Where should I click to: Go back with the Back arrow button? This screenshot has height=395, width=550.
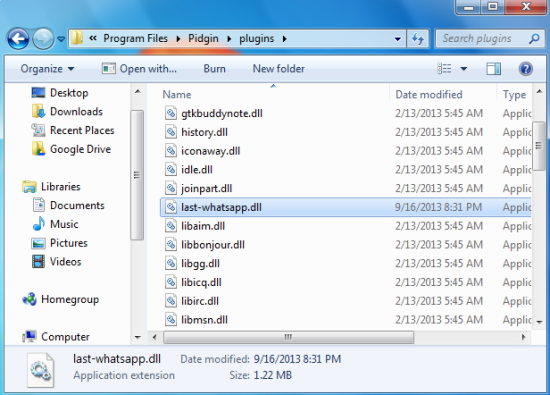tap(18, 39)
